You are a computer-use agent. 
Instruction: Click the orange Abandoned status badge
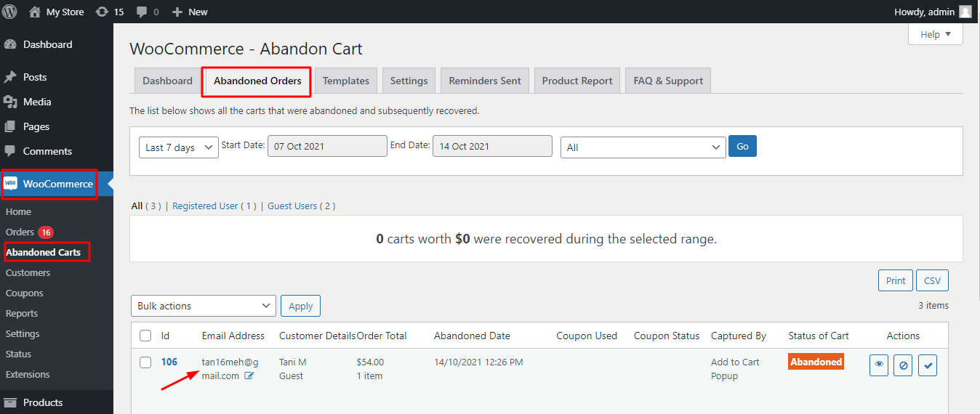click(x=816, y=362)
